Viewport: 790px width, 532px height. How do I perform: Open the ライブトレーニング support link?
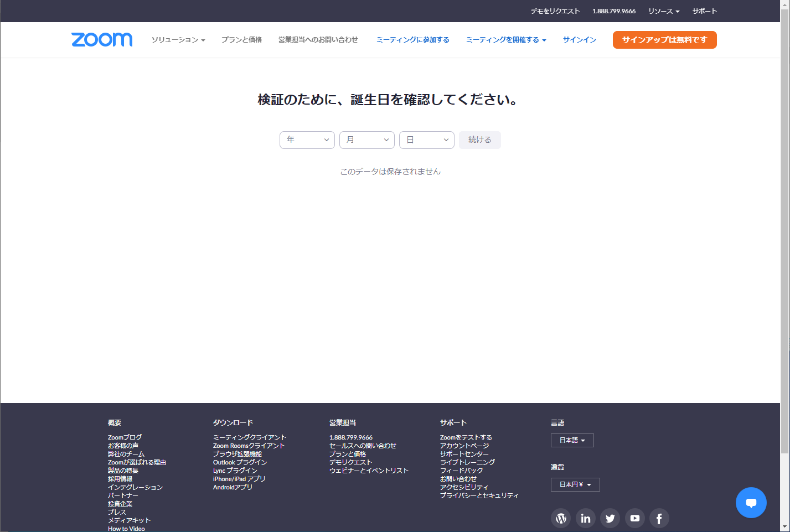tap(468, 462)
